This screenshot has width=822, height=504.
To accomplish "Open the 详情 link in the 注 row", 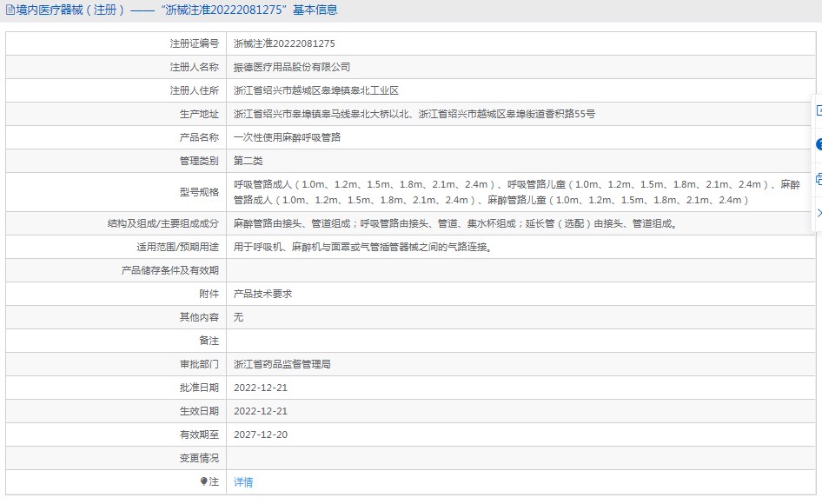I will coord(243,482).
